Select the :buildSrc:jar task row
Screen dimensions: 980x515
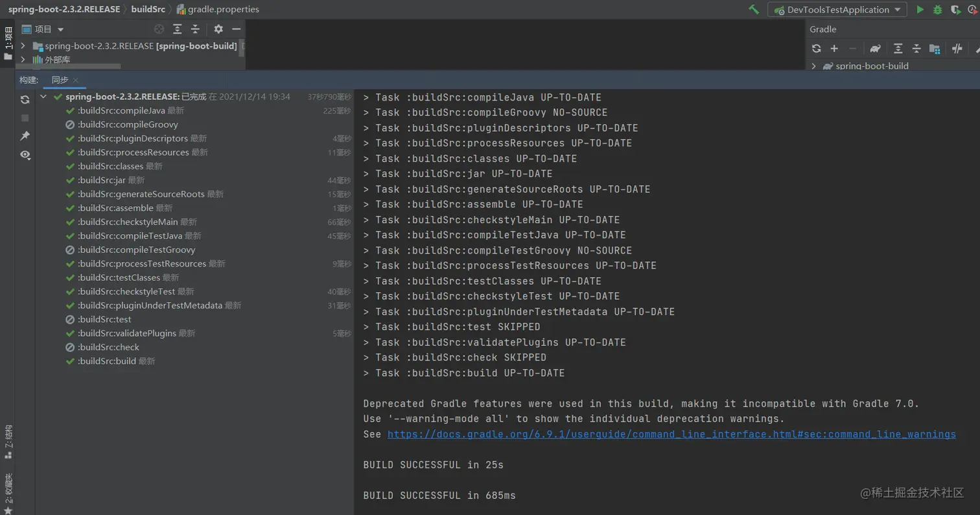coord(194,180)
